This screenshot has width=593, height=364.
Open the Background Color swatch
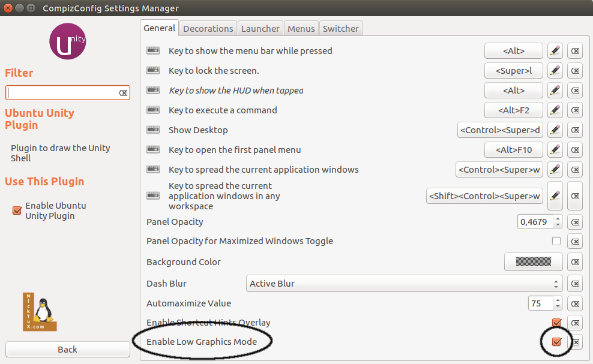click(533, 261)
